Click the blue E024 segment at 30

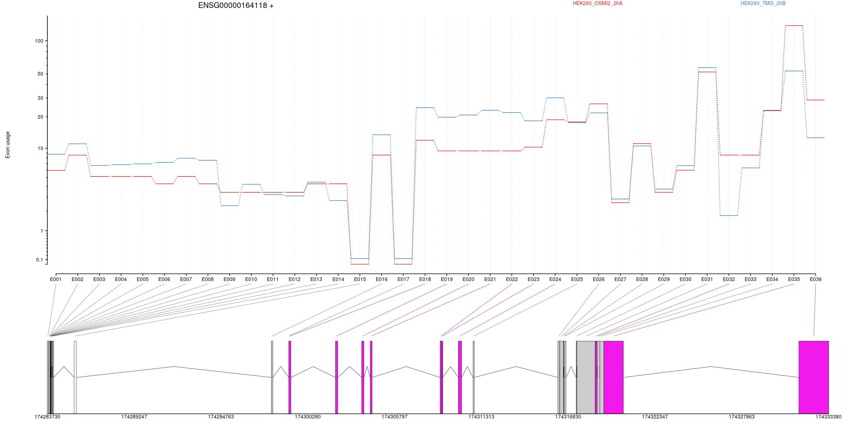[x=555, y=98]
